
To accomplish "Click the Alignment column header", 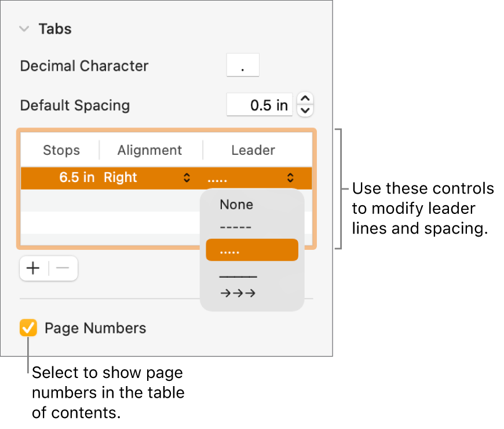I will tap(149, 151).
